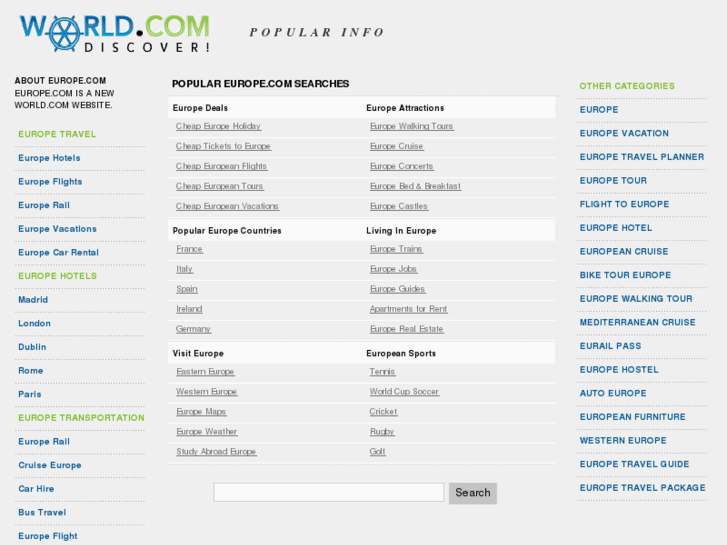Open the EUROPEAN CRUISE category
Image resolution: width=727 pixels, height=545 pixels.
pos(624,252)
